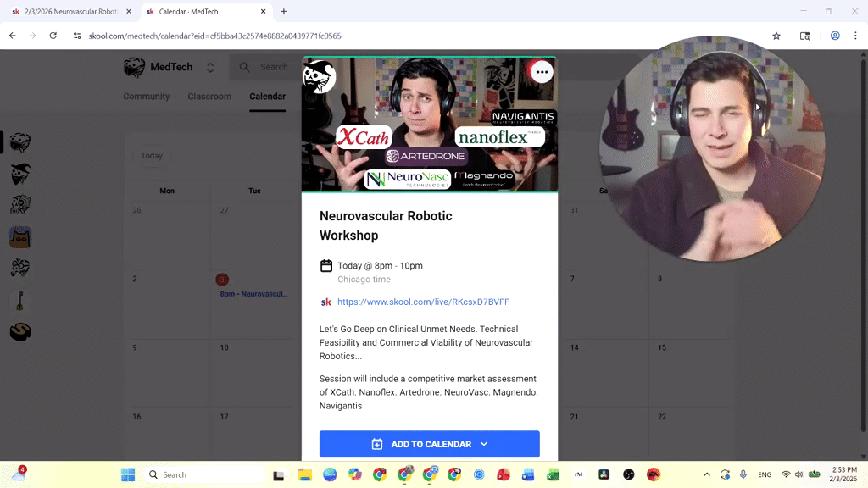This screenshot has width=868, height=488.
Task: Click the search magnifier icon in Skool header
Action: coord(244,67)
